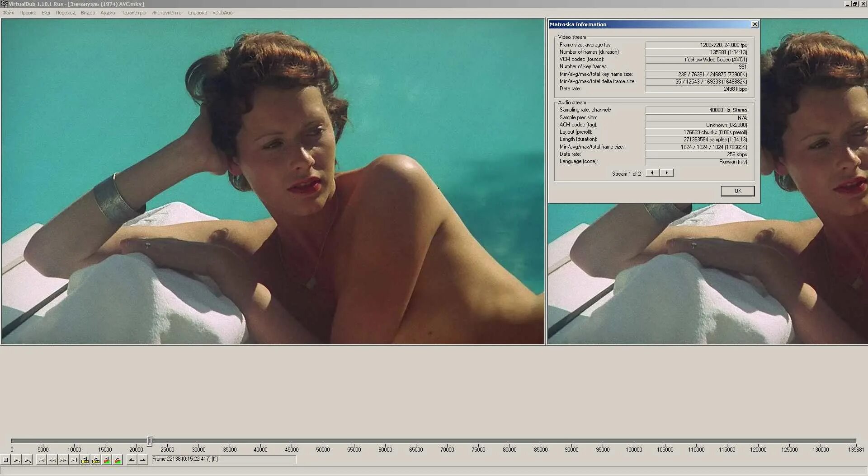Open the Файл menu

(9, 13)
